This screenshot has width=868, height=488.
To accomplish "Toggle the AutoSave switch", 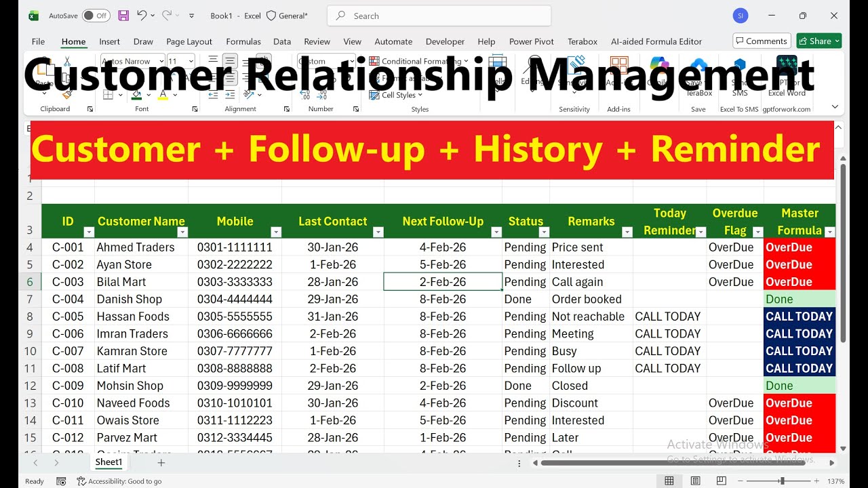I will click(x=96, y=16).
